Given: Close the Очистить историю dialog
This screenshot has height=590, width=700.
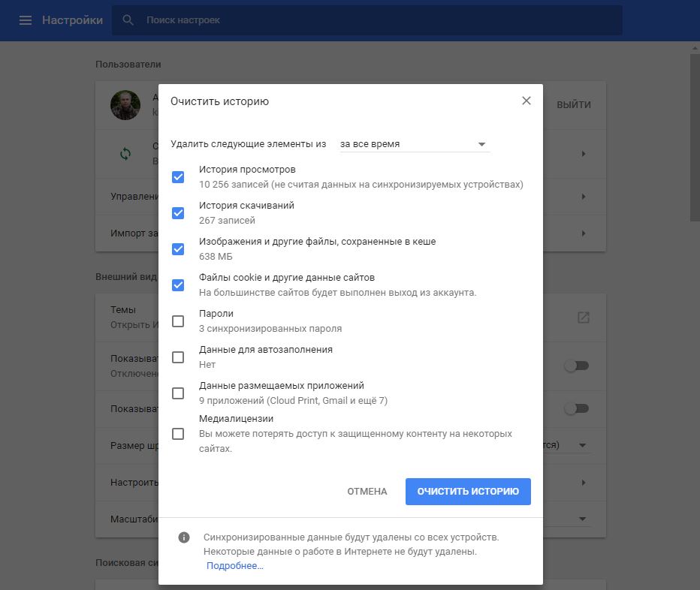Looking at the screenshot, I should coord(526,101).
